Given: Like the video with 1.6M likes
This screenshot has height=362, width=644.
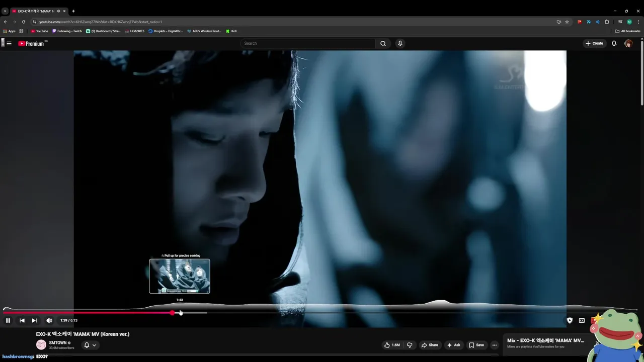Looking at the screenshot, I should [392, 345].
